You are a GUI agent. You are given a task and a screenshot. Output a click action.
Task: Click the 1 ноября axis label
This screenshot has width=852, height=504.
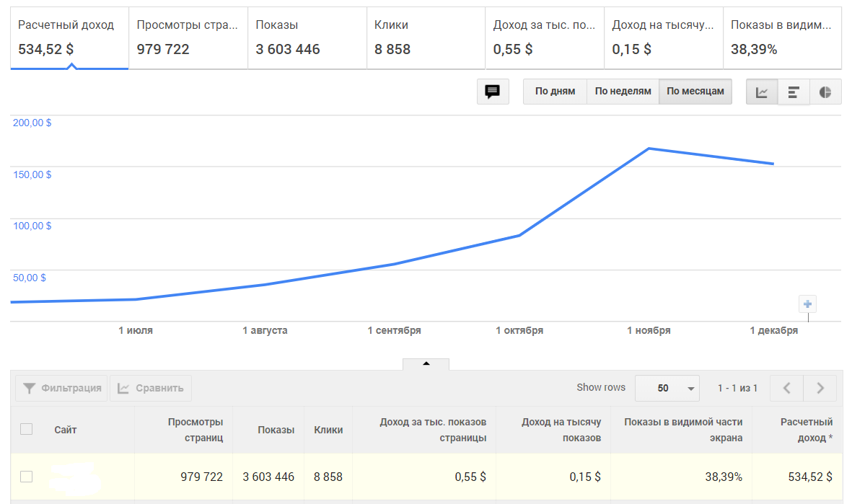click(649, 330)
